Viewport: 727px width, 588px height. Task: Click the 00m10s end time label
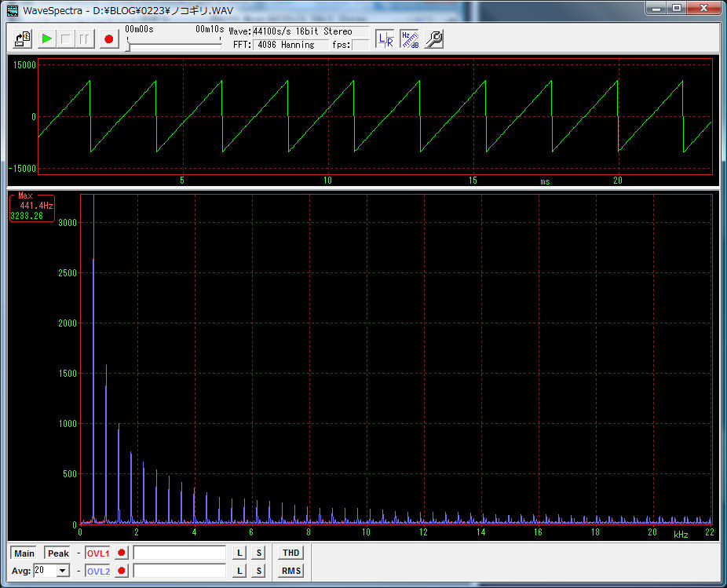(210, 29)
